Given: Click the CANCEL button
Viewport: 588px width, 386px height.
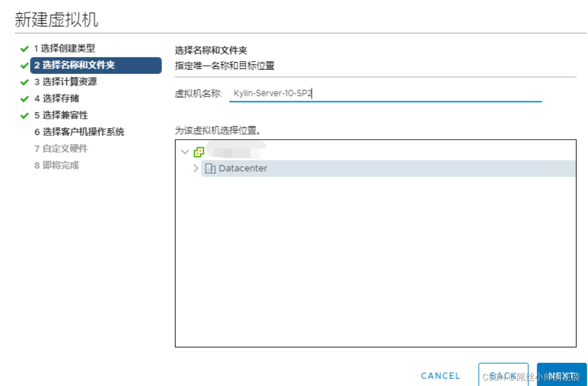Looking at the screenshot, I should click(x=439, y=376).
